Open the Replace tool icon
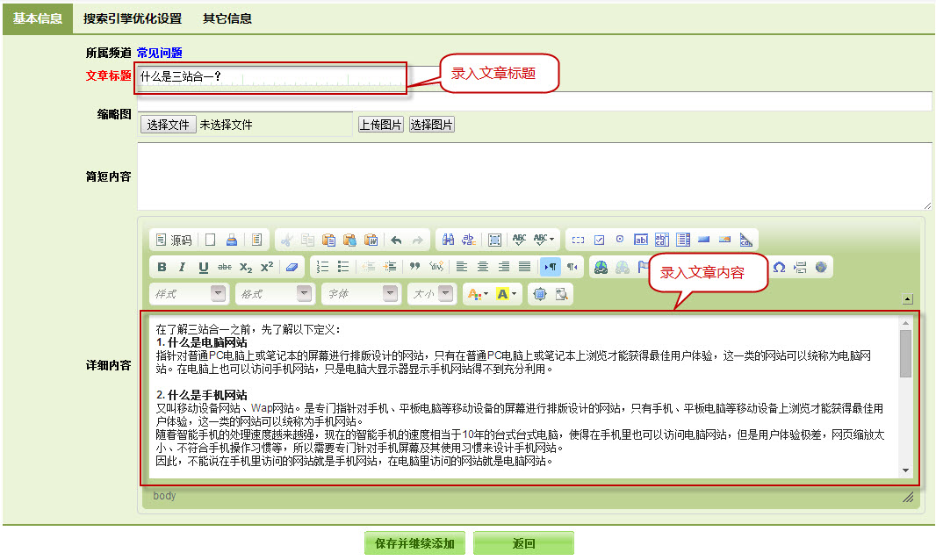Image resolution: width=936 pixels, height=560 pixels. [469, 240]
